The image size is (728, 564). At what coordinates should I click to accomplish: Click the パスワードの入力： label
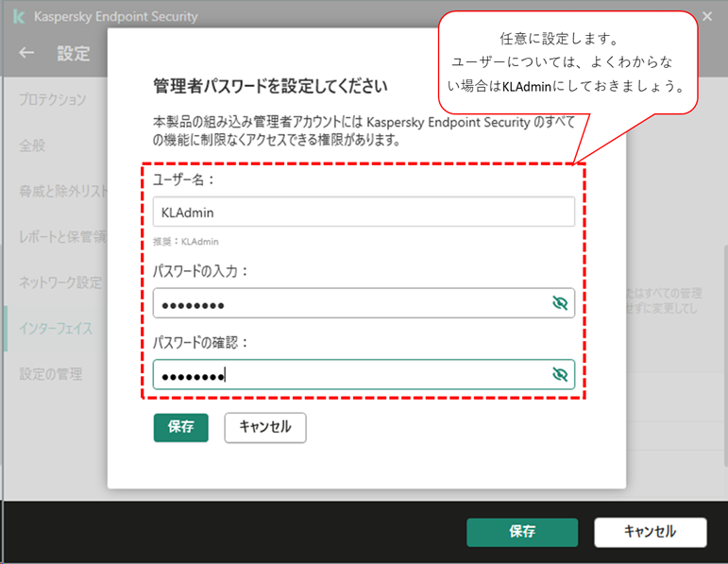(200, 271)
